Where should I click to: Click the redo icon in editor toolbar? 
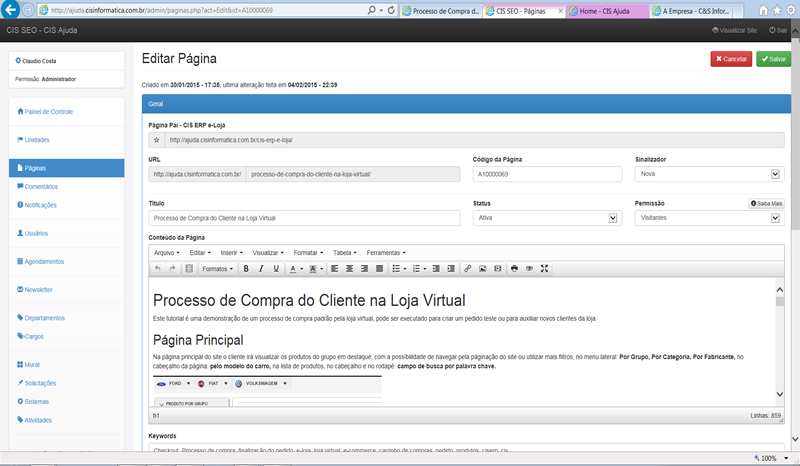[x=172, y=268]
